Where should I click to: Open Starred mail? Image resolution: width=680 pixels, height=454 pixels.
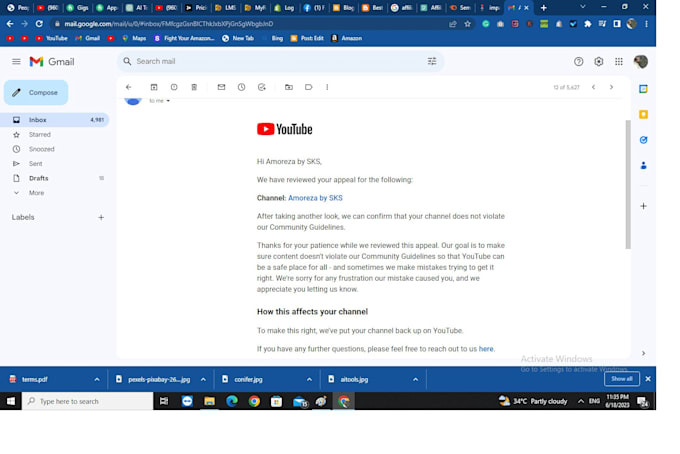[x=39, y=134]
